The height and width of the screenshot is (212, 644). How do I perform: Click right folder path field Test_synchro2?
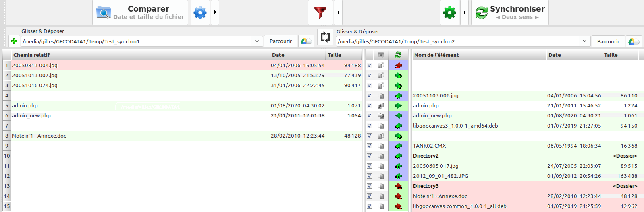point(458,41)
